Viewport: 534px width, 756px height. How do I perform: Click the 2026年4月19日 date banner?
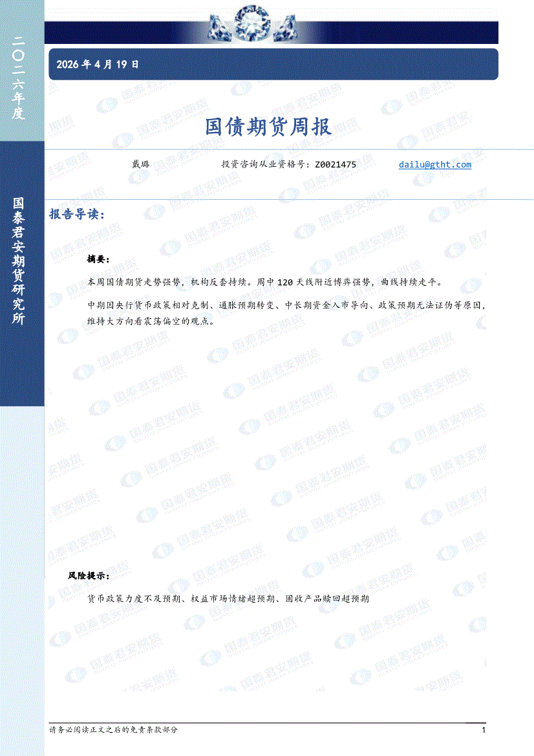[x=98, y=65]
